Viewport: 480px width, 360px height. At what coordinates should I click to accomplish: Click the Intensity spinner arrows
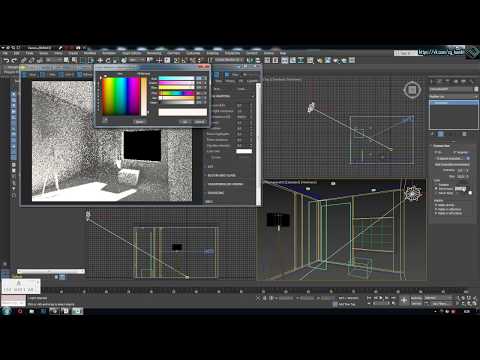click(x=468, y=170)
